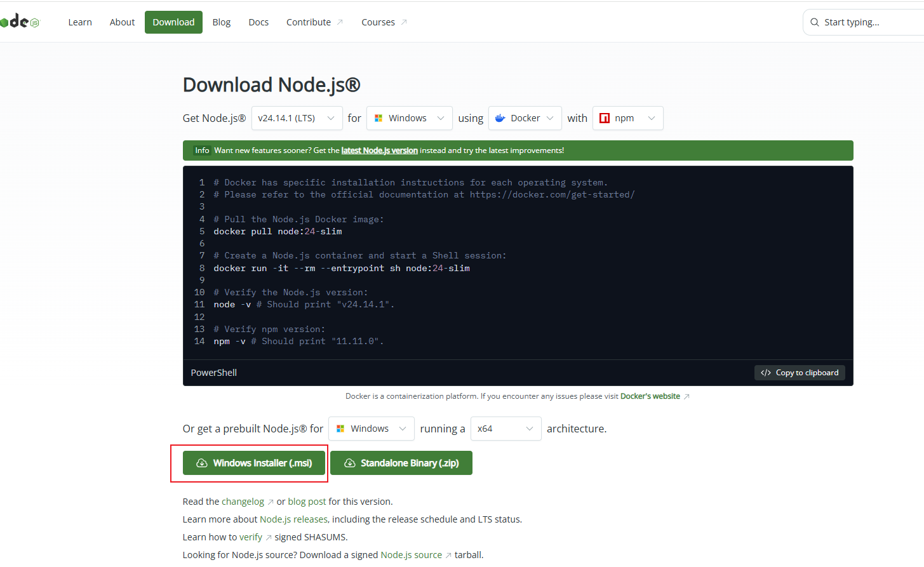The height and width of the screenshot is (567, 924).
Task: Download the Windows Installer (.msi)
Action: pos(254,463)
